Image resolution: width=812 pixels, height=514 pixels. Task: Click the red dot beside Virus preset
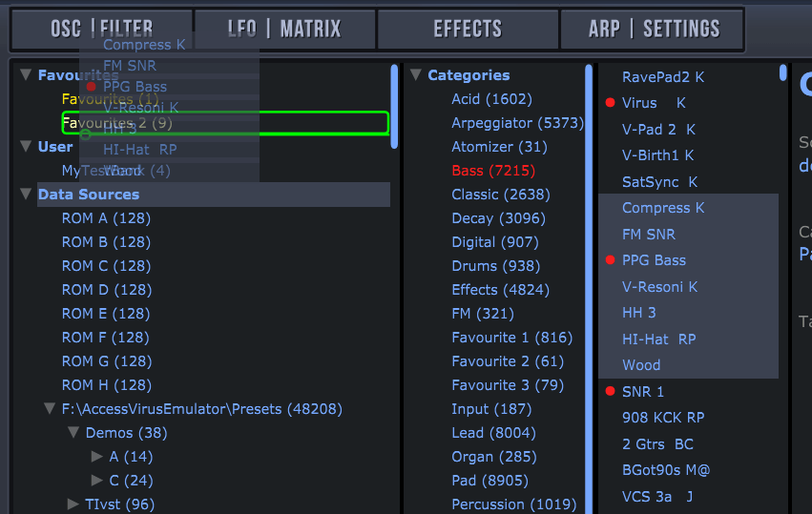[610, 103]
